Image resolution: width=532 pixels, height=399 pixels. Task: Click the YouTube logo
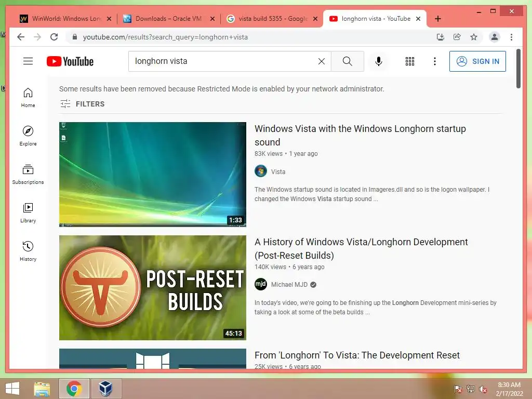(x=70, y=61)
